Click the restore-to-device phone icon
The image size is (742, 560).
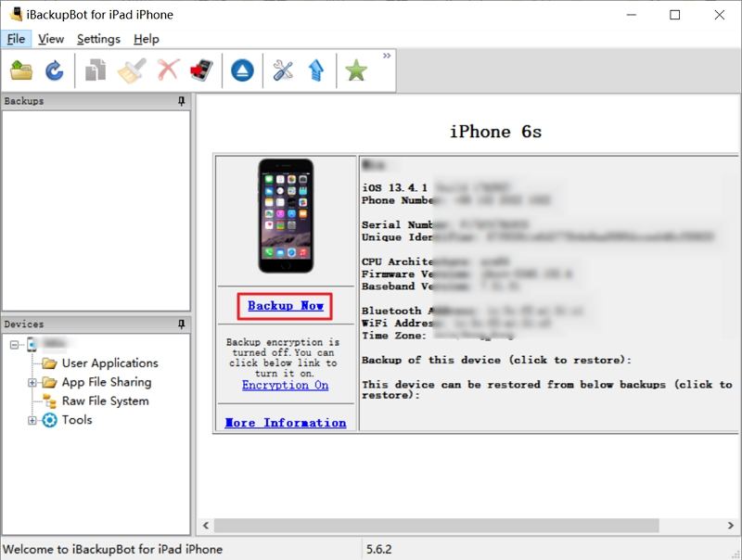202,70
